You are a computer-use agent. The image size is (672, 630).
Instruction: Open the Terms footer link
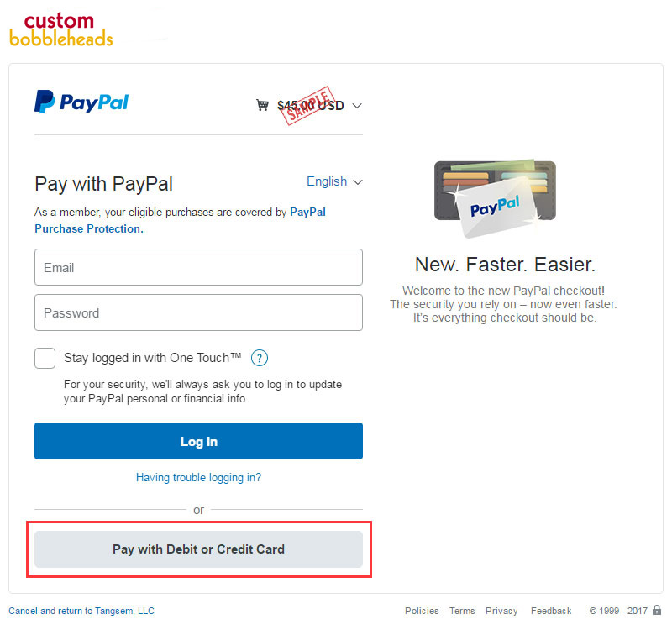click(462, 611)
